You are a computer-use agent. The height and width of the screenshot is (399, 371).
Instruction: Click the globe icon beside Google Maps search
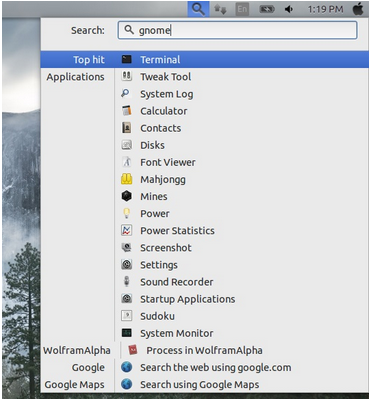point(127,384)
